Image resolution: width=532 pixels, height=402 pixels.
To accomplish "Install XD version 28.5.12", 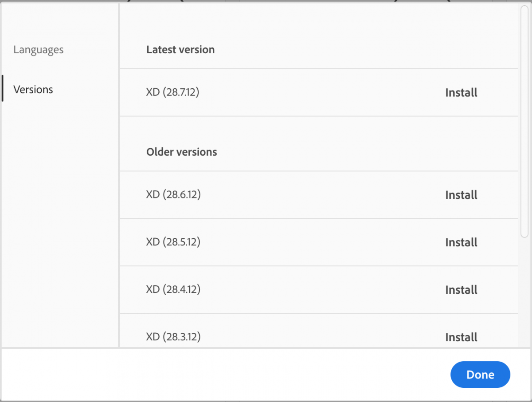I will coord(461,243).
